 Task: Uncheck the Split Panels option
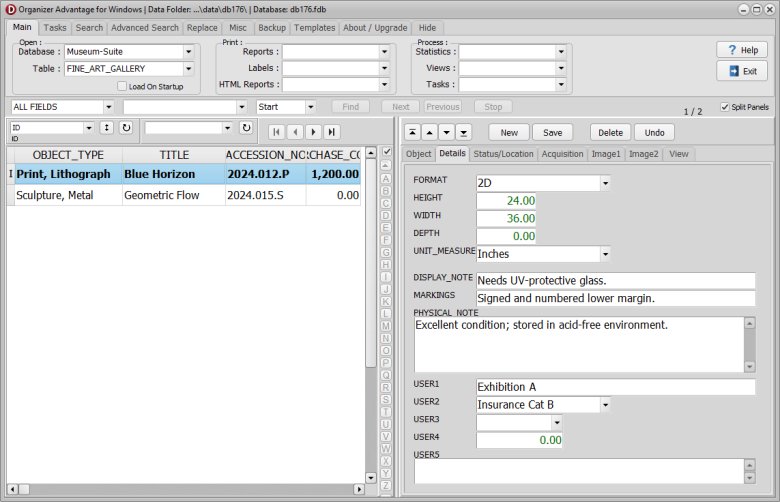click(725, 107)
